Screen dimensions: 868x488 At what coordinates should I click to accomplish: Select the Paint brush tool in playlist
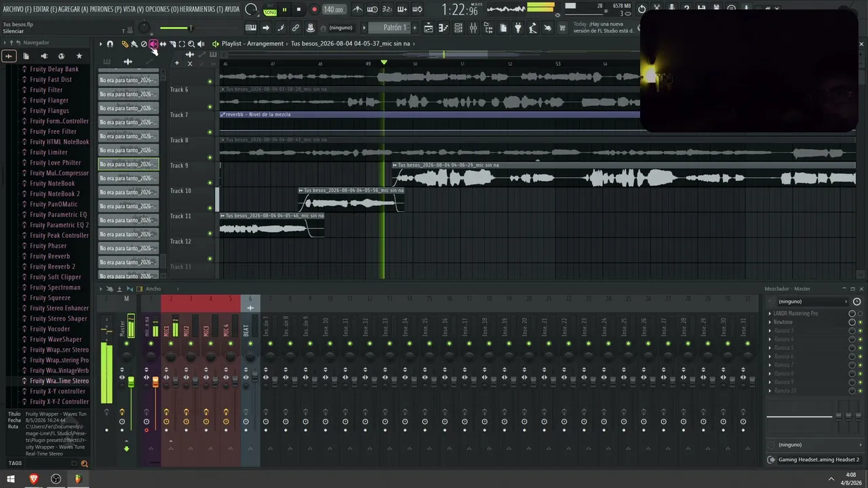pos(134,44)
